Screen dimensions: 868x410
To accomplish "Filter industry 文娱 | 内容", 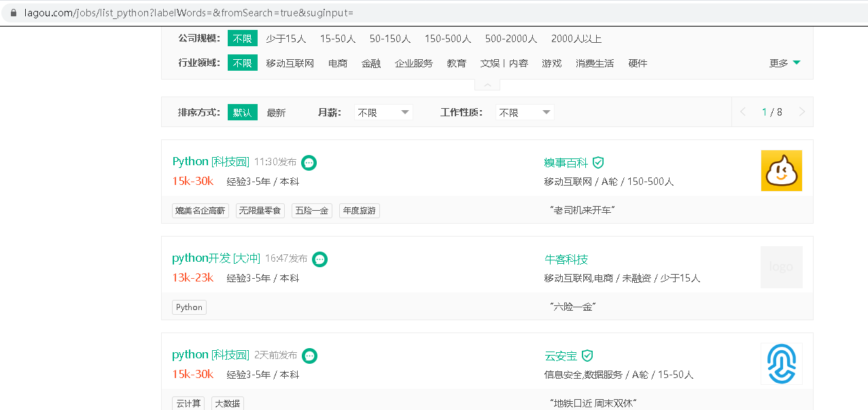I will 504,63.
